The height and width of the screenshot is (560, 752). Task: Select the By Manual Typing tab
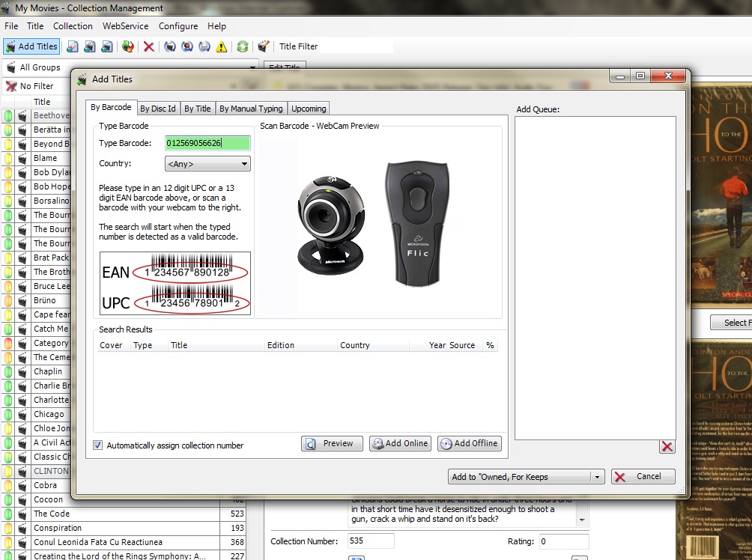point(251,109)
